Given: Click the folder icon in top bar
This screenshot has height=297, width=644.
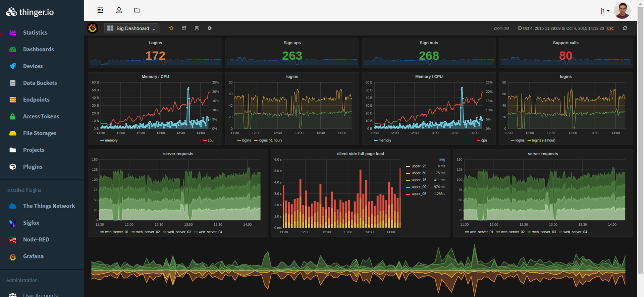Looking at the screenshot, I should tap(137, 10).
